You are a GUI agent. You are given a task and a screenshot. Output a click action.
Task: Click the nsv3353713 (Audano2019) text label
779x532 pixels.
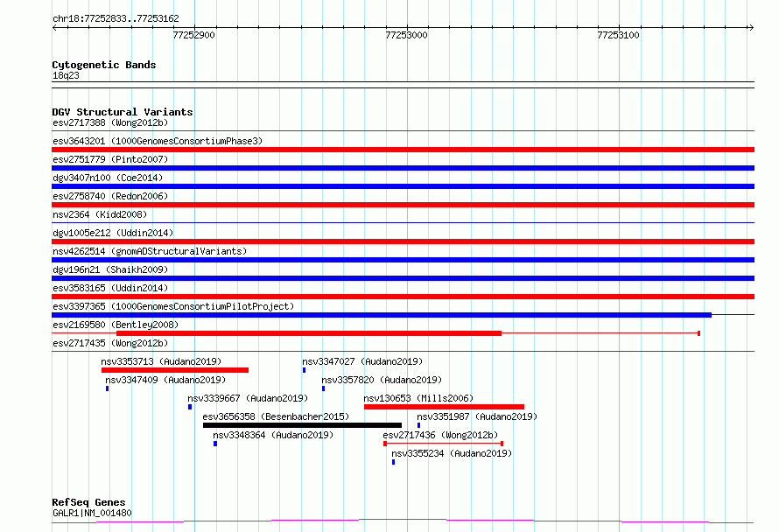(161, 361)
